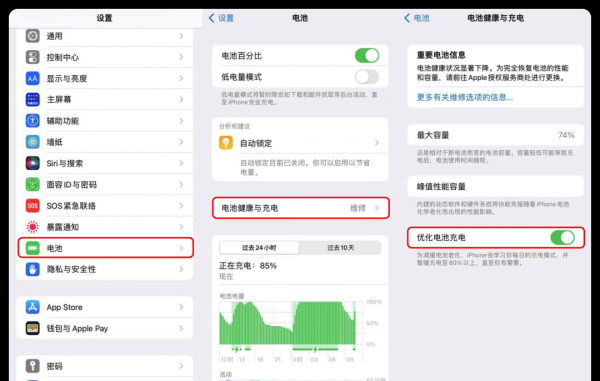The height and width of the screenshot is (381, 600).
Task: Open the 更多有关维修选项的信息 link
Action: click(465, 97)
